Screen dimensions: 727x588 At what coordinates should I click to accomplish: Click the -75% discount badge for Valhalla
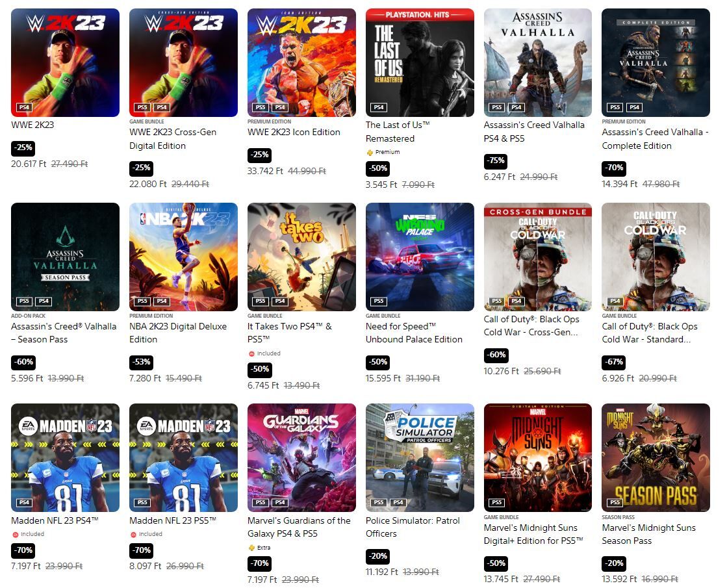click(x=496, y=161)
